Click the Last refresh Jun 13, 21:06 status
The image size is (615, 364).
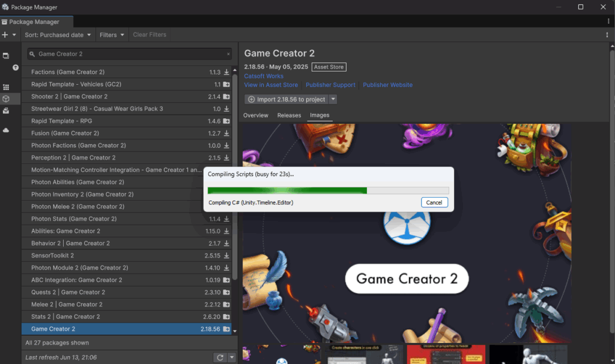tap(61, 357)
